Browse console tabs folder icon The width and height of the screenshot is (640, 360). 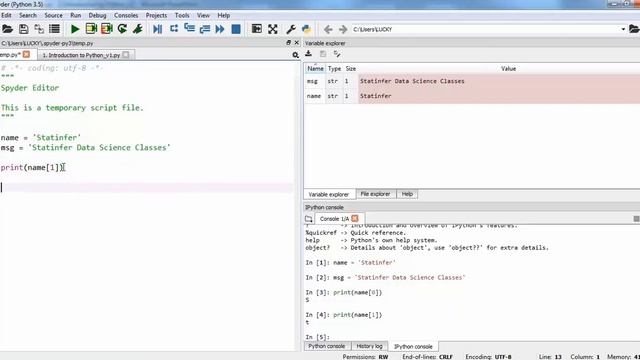click(309, 219)
